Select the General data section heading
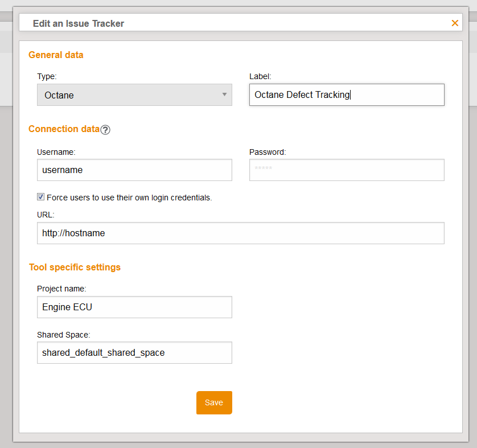 [56, 55]
